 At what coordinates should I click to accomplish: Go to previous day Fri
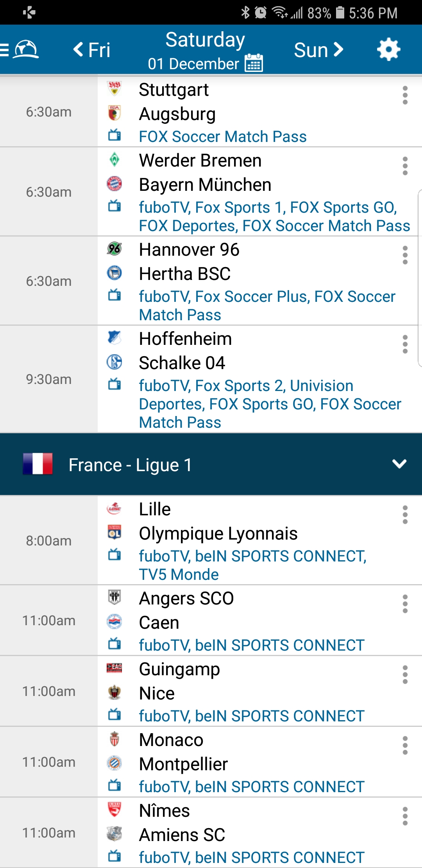[x=92, y=50]
